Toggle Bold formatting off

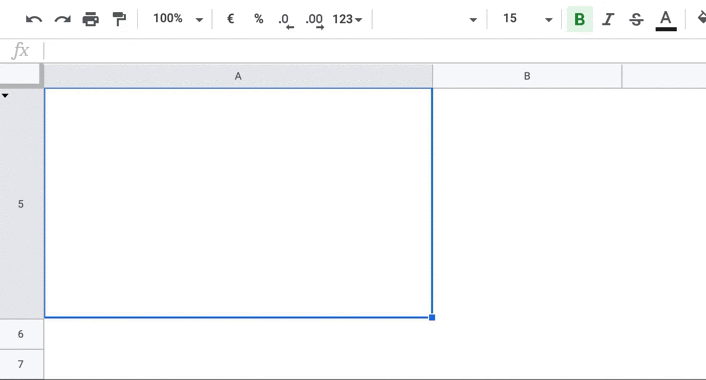tap(579, 19)
